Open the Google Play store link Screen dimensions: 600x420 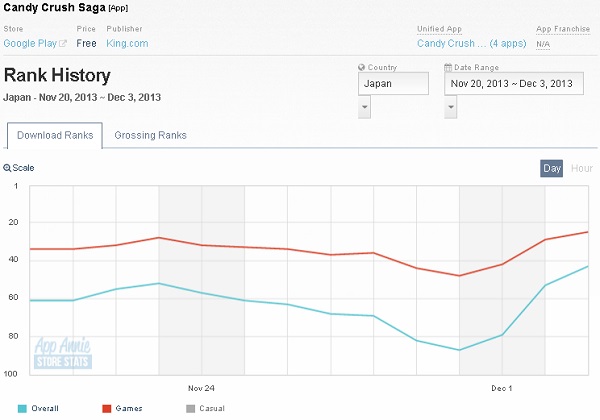point(30,43)
